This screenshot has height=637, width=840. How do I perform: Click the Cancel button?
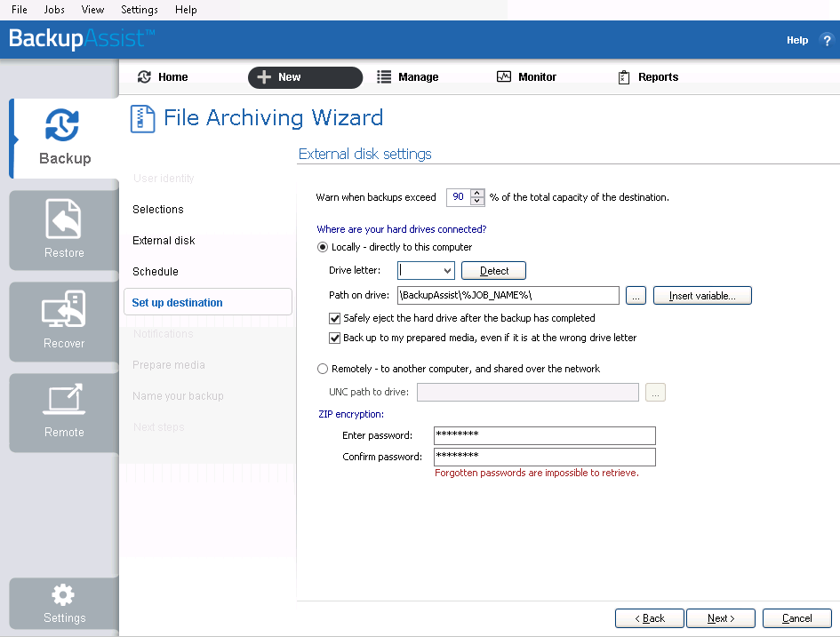pos(797,618)
